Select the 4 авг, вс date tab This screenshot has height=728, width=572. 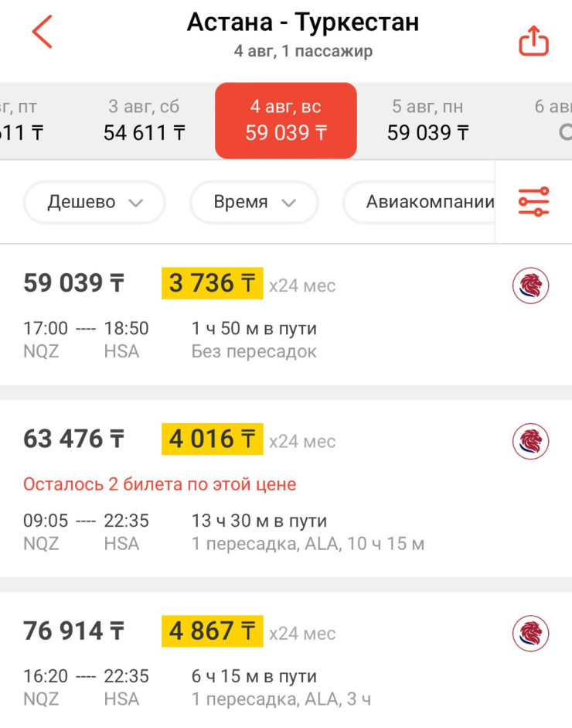coord(286,121)
